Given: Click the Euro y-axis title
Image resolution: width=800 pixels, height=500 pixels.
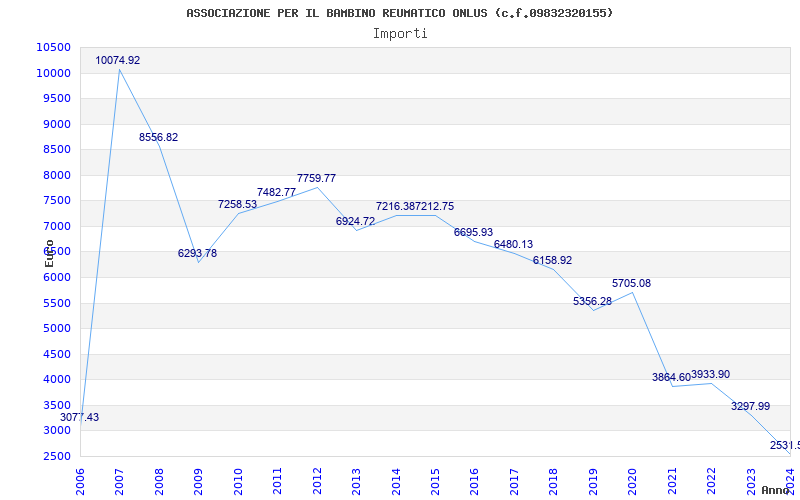Looking at the screenshot, I should pos(49,253).
